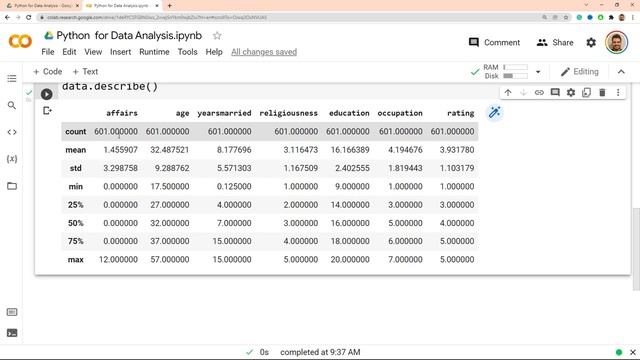The width and height of the screenshot is (640, 360).
Task: Switch to the first browser tab
Action: click(41, 6)
